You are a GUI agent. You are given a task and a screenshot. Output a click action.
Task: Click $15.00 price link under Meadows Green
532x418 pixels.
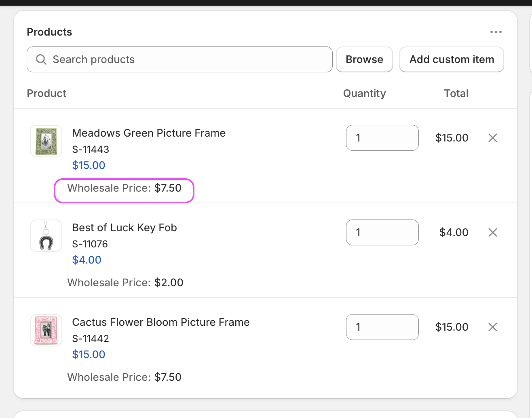tap(89, 165)
